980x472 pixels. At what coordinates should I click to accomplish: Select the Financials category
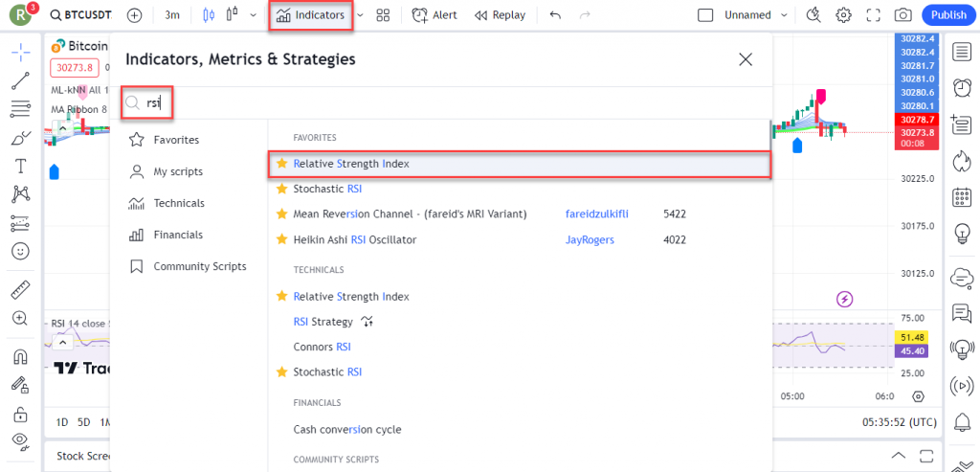click(166, 236)
